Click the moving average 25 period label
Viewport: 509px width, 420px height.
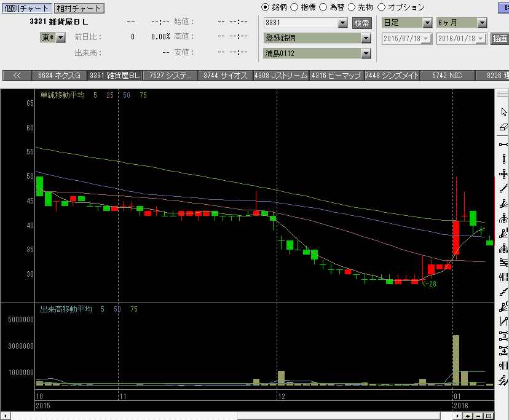click(110, 95)
